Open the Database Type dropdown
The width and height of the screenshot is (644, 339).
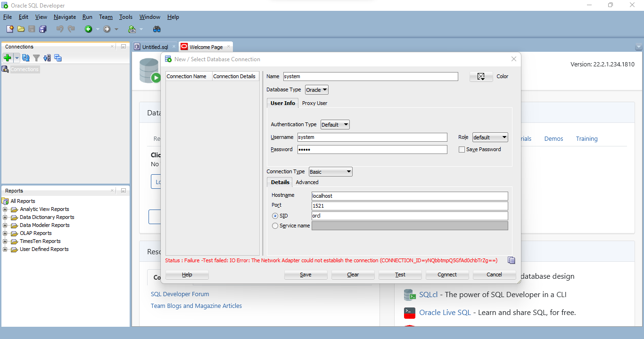click(317, 89)
